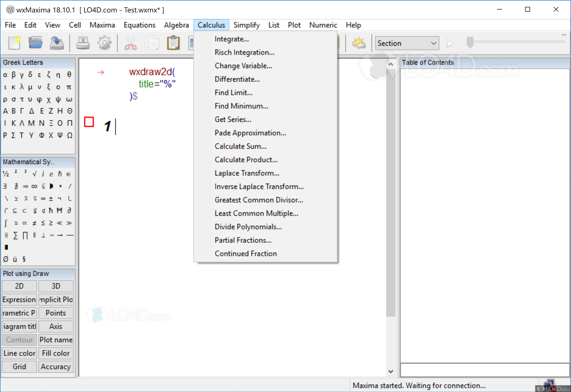
Task: Click the Fill color button
Action: click(56, 353)
